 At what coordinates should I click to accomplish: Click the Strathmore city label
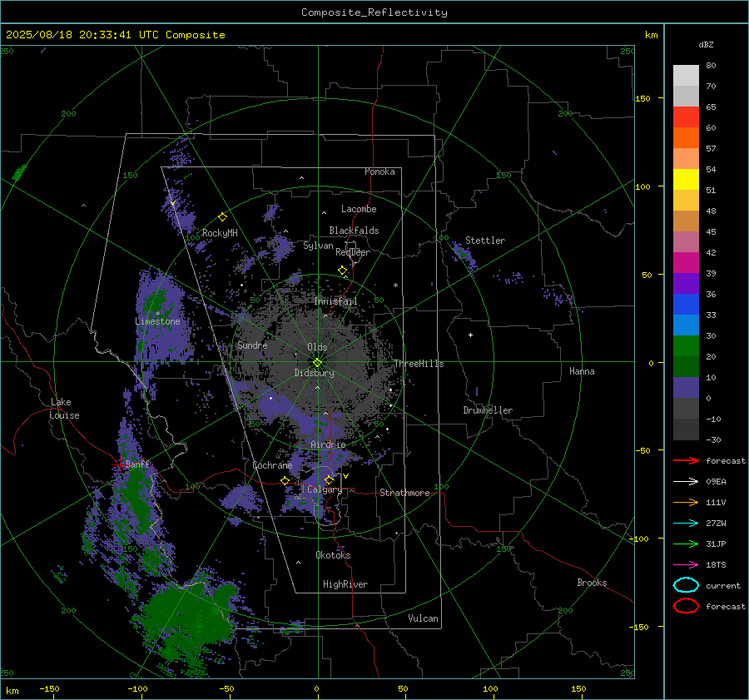click(404, 493)
